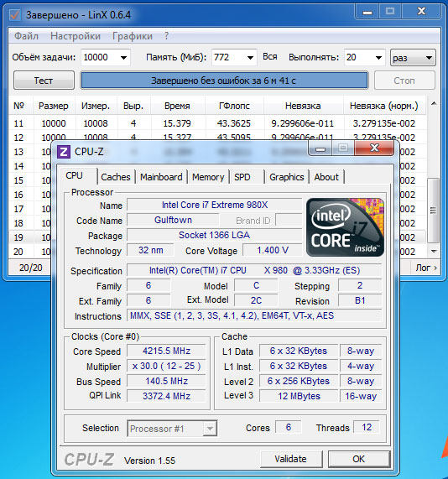Minimize the CPU-Z window
Image resolution: width=448 pixels, height=479 pixels.
point(320,148)
